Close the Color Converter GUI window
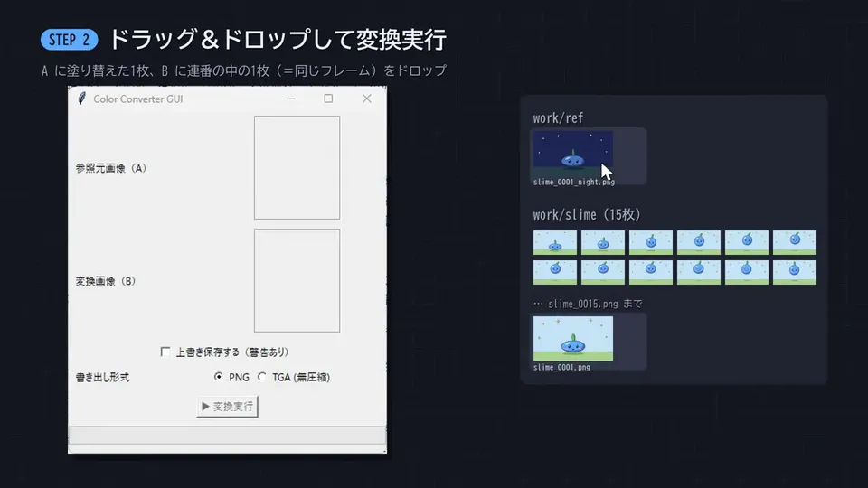This screenshot has width=868, height=488. pyautogui.click(x=366, y=99)
